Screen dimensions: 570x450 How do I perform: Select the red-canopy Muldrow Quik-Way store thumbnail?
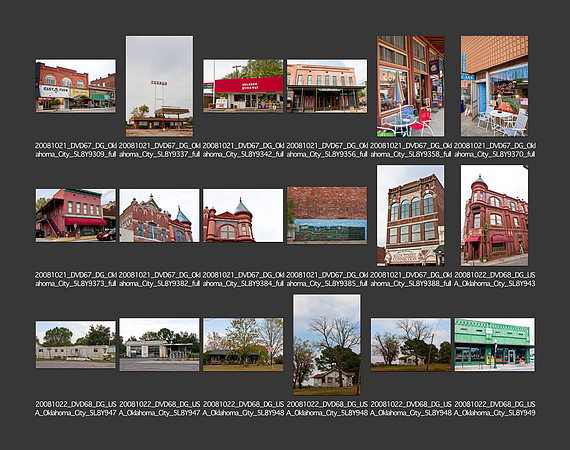[x=243, y=86]
